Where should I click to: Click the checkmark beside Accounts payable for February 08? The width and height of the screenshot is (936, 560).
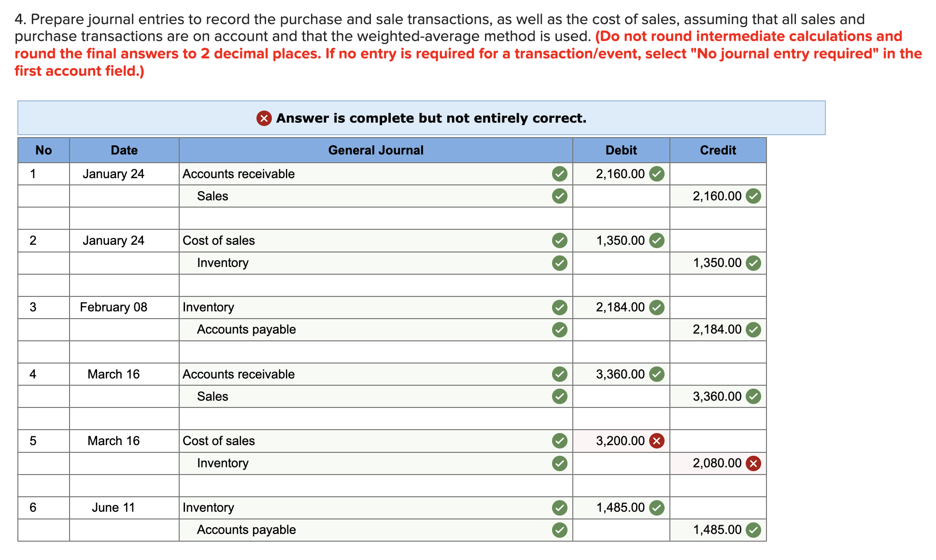click(x=559, y=330)
